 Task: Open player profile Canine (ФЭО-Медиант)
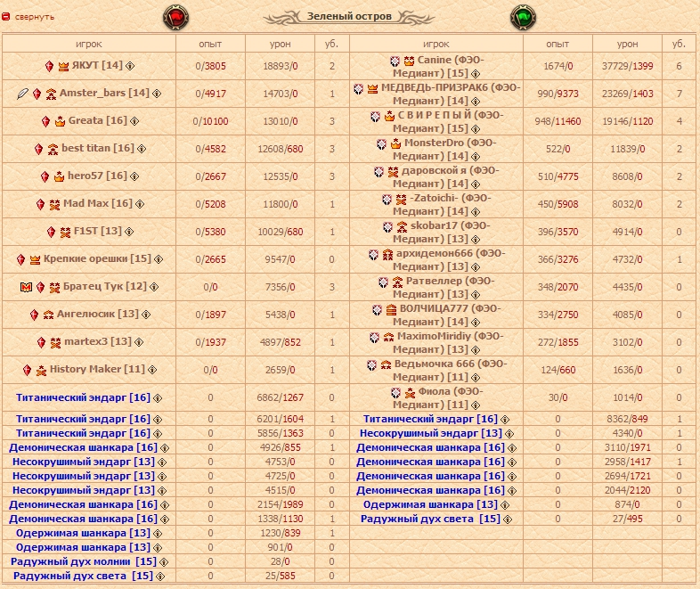438,67
